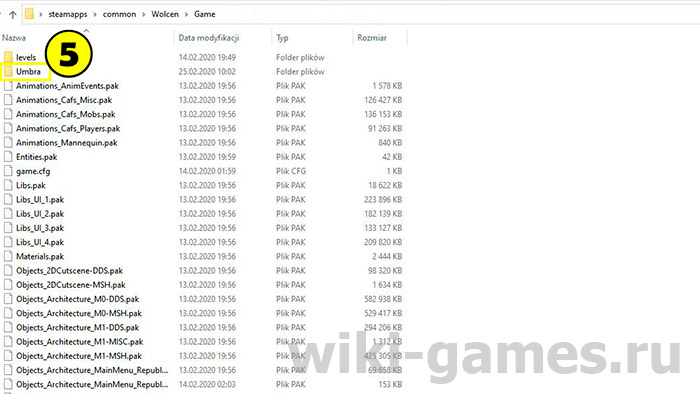
Task: Select the levels folder icon
Action: coord(8,57)
